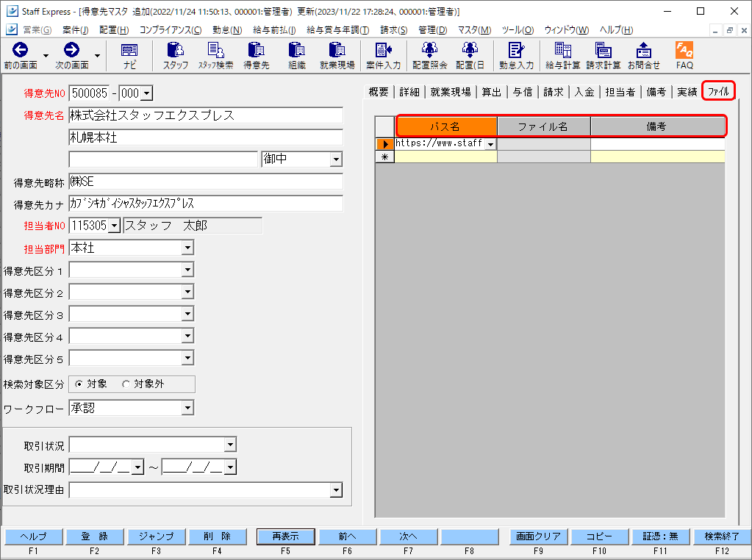Open the 得意先 toolbar icon
The width and height of the screenshot is (752, 560).
click(256, 51)
